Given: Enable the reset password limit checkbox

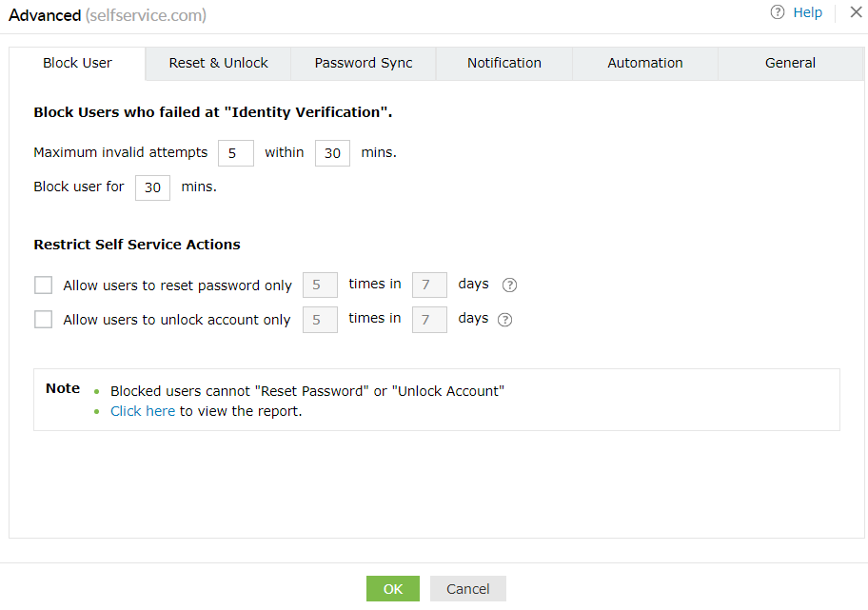Looking at the screenshot, I should tap(43, 285).
